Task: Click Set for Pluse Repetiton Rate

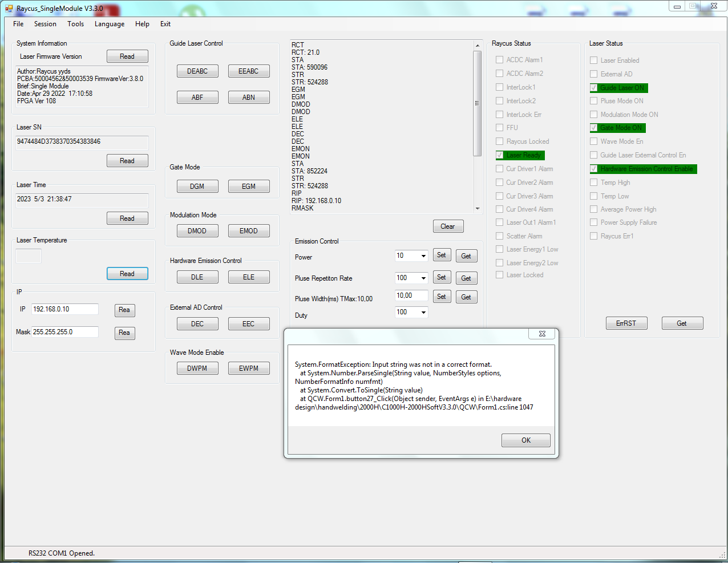Action: 442,277
